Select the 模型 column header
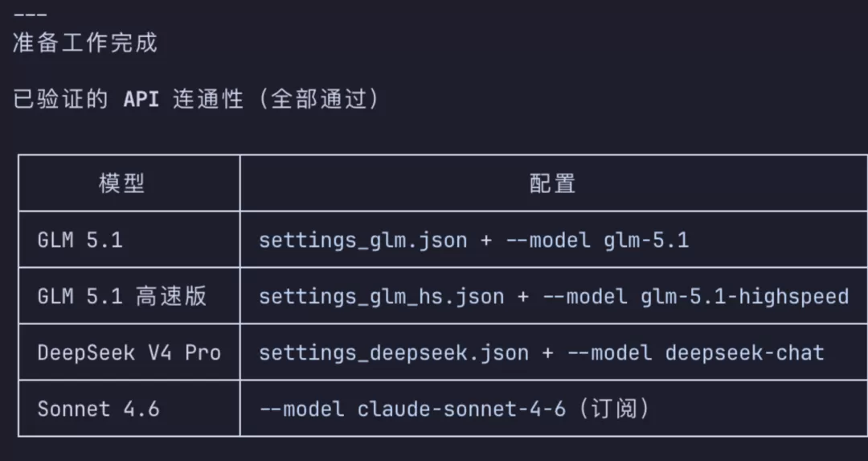The width and height of the screenshot is (868, 461). (x=122, y=183)
